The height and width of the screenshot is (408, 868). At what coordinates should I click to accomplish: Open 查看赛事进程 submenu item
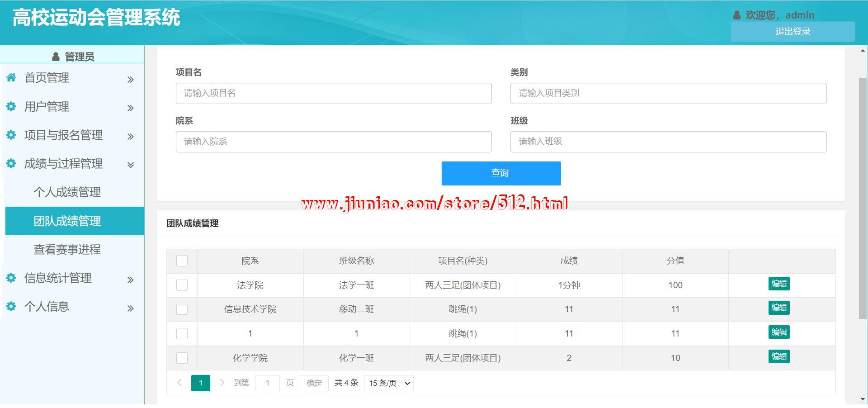(67, 249)
